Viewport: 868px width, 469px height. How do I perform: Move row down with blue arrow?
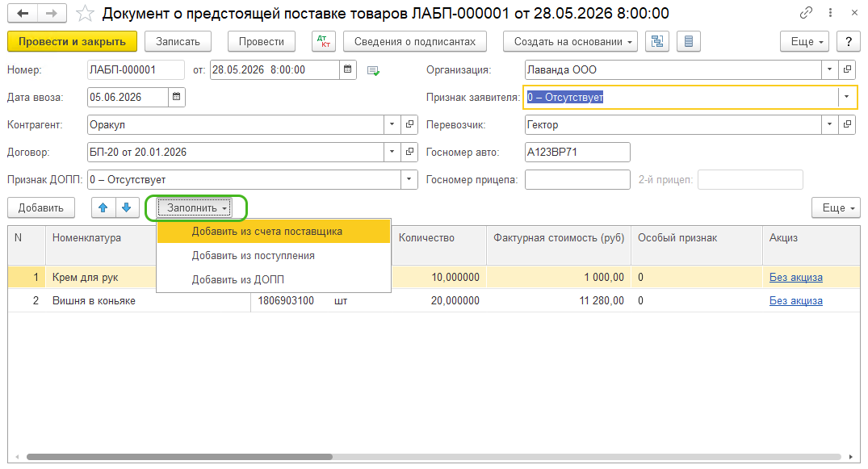[x=127, y=207]
